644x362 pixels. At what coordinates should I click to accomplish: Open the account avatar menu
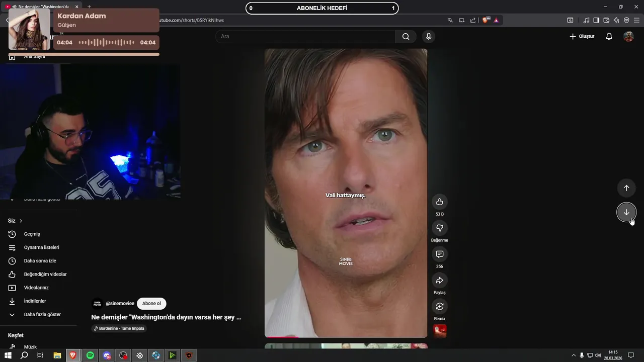click(628, 36)
